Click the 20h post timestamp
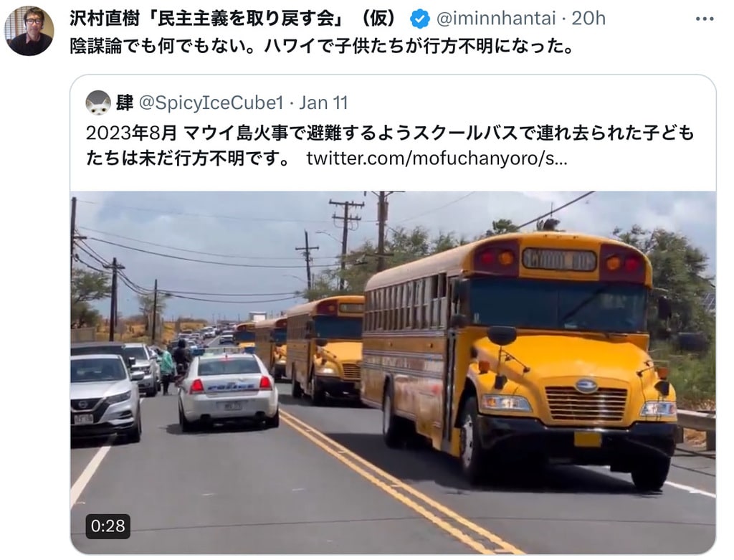 coord(588,19)
